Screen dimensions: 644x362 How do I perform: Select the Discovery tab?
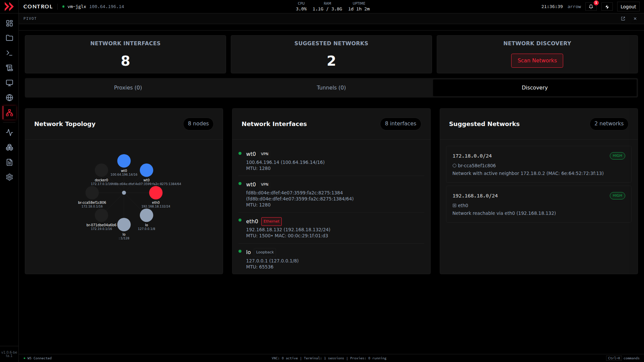[535, 88]
